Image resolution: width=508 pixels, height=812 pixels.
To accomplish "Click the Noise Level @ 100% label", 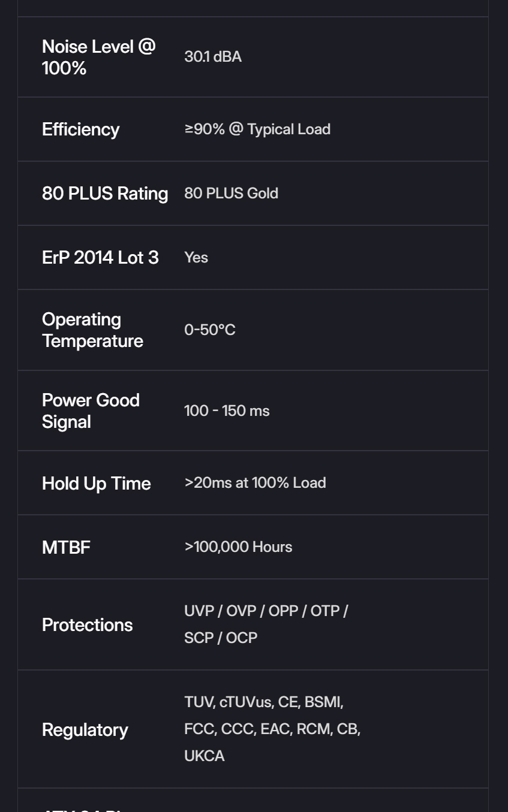I will coord(98,58).
